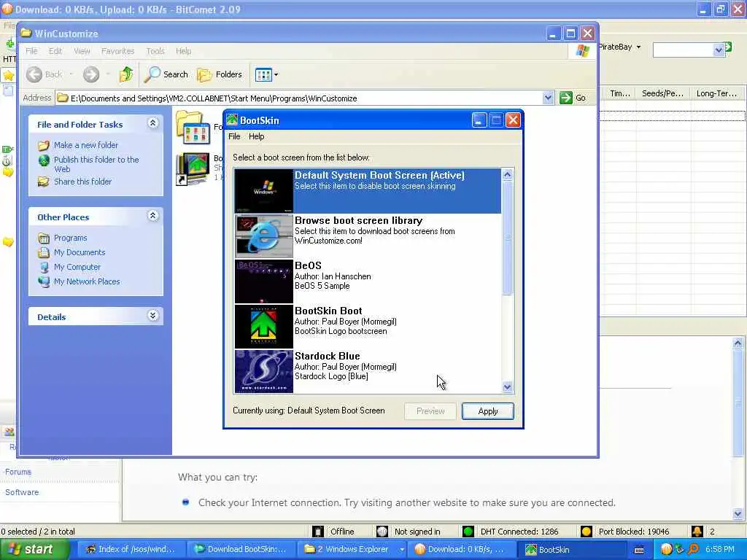Viewport: 747px width, 560px height.
Task: Click the Apply button in BootSkin
Action: click(488, 411)
